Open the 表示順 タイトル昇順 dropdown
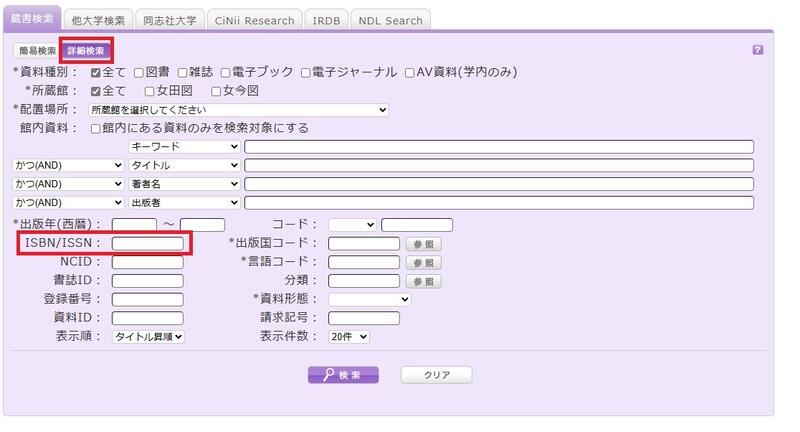Image resolution: width=800 pixels, height=432 pixels. click(148, 337)
